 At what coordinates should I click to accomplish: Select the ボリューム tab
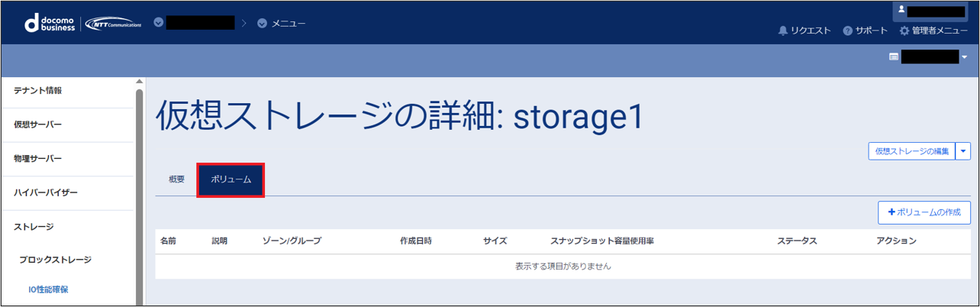[230, 179]
